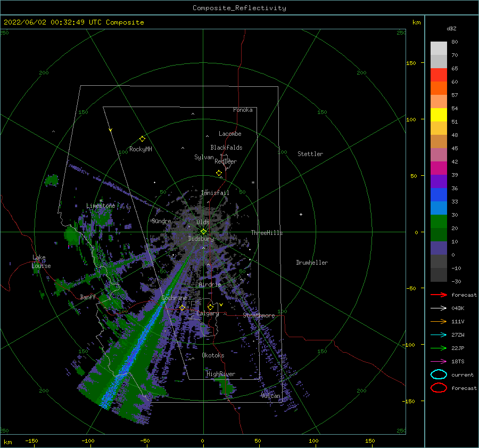Click the Didsbury label
The height and width of the screenshot is (448, 479).
(x=201, y=239)
